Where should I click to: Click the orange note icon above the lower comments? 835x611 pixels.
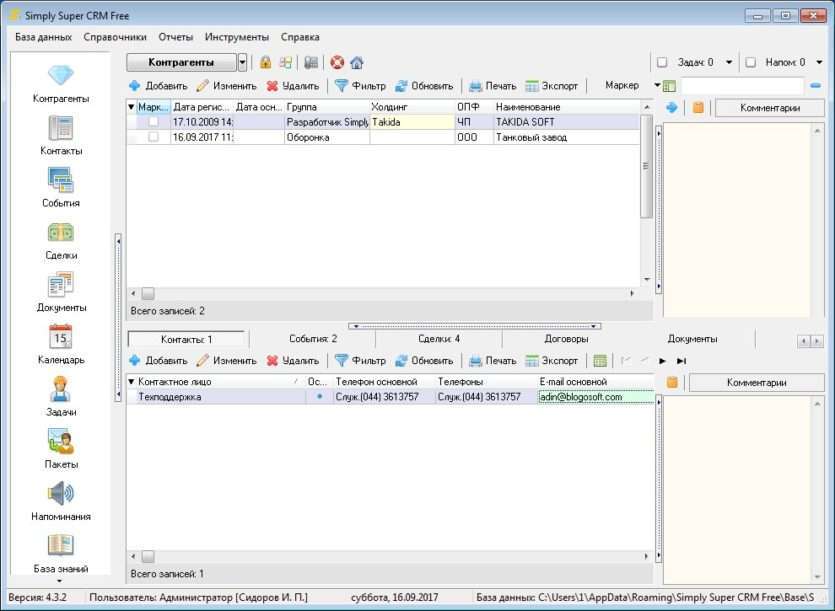pos(672,382)
